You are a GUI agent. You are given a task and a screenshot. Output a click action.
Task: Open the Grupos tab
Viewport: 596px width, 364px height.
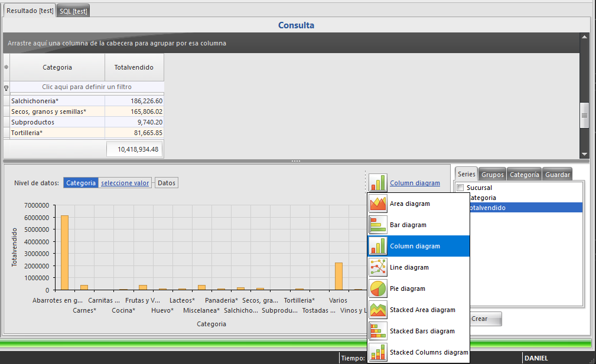coord(492,175)
